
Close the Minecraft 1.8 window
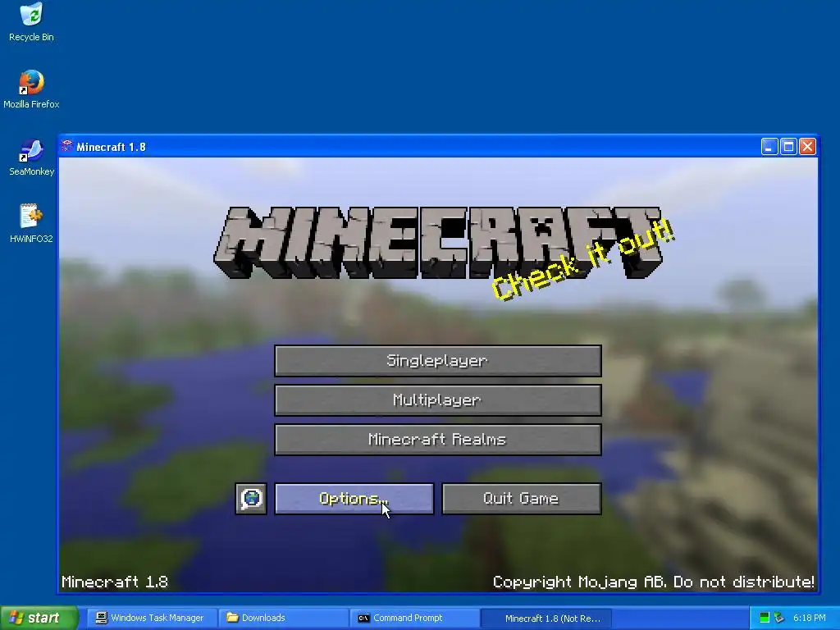click(807, 146)
